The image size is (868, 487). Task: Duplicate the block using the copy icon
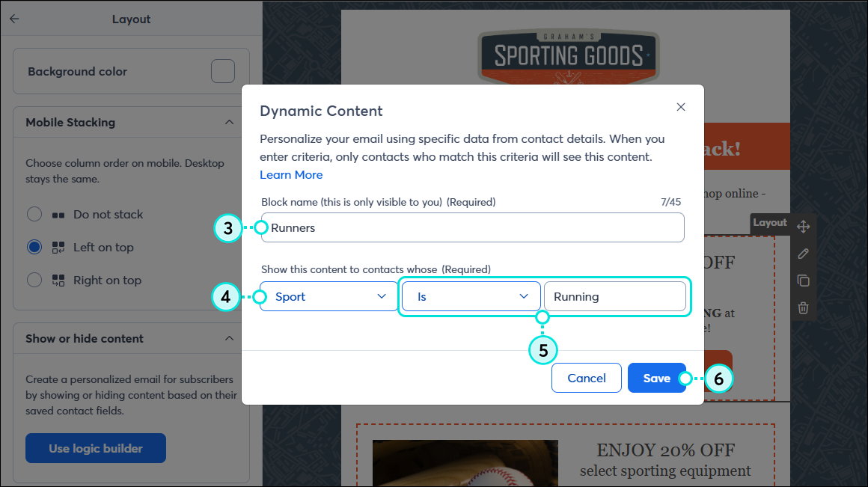[803, 281]
